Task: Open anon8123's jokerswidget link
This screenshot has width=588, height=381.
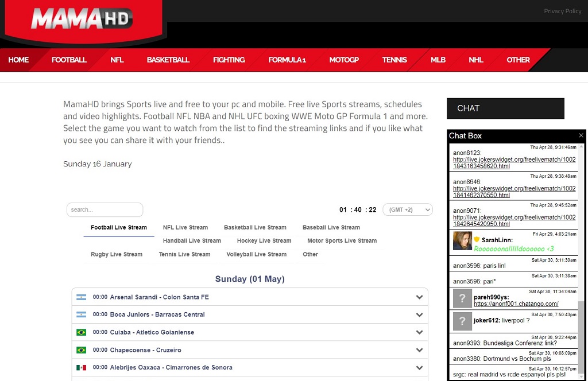Action: 514,162
